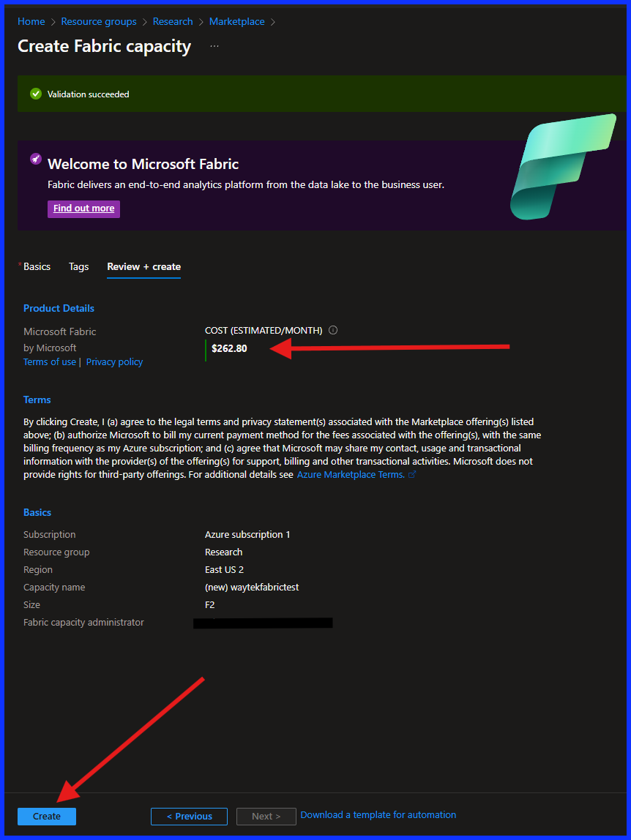Open the external link icon beside Azure Marketplace Terms

pos(411,474)
